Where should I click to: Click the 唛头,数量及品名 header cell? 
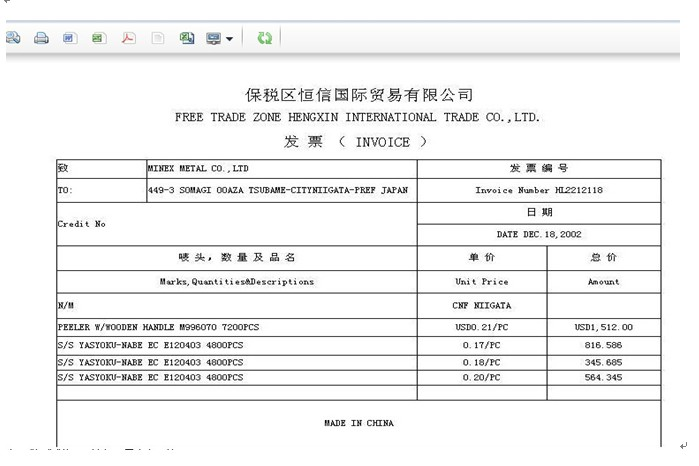pyautogui.click(x=237, y=258)
